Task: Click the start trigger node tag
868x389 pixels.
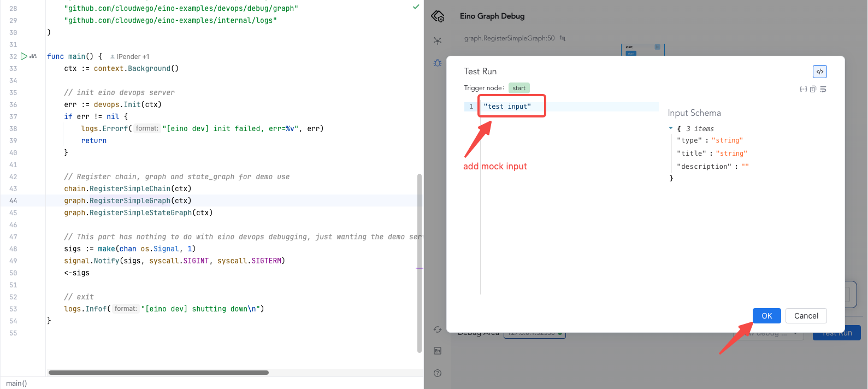Action: tap(519, 88)
